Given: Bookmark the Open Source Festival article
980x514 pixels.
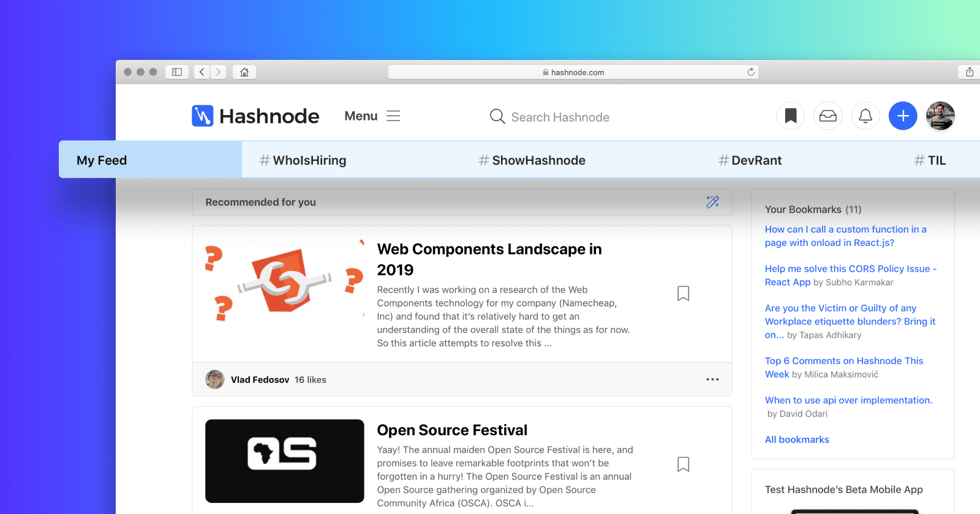Looking at the screenshot, I should pos(683,464).
